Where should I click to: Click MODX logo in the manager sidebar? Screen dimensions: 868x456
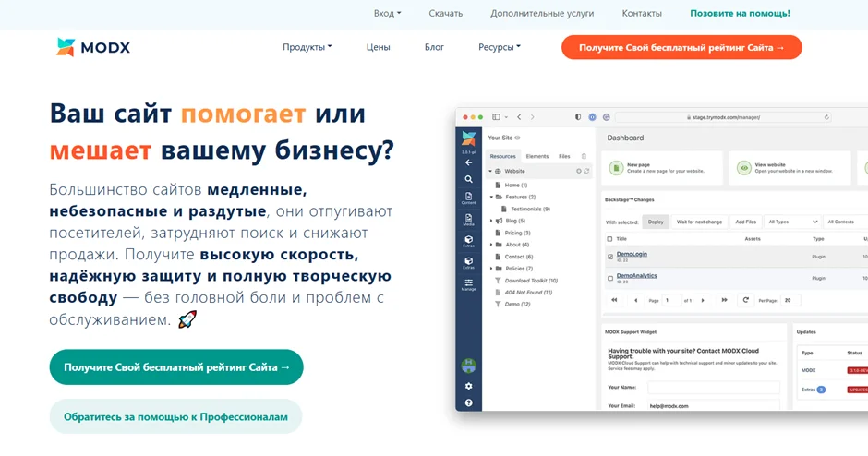click(469, 138)
